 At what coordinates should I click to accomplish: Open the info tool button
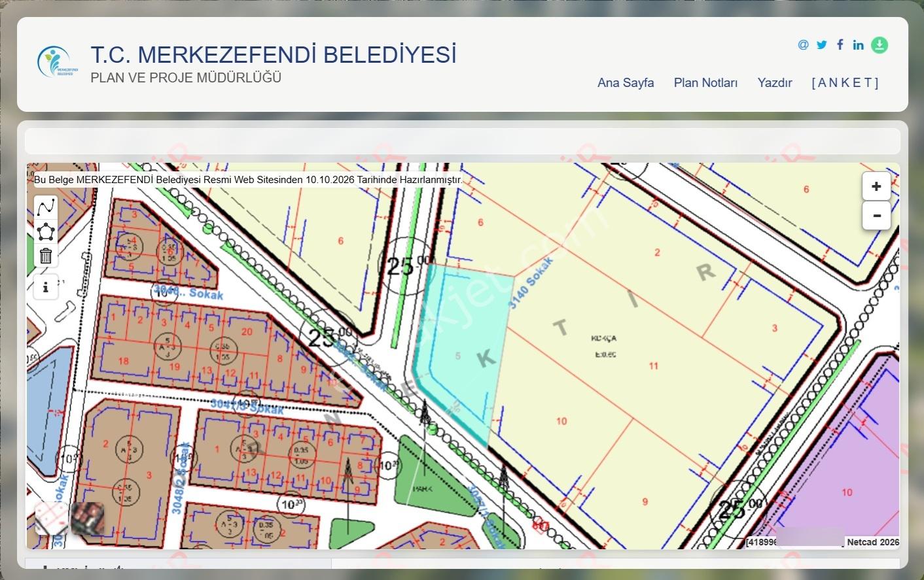click(46, 287)
